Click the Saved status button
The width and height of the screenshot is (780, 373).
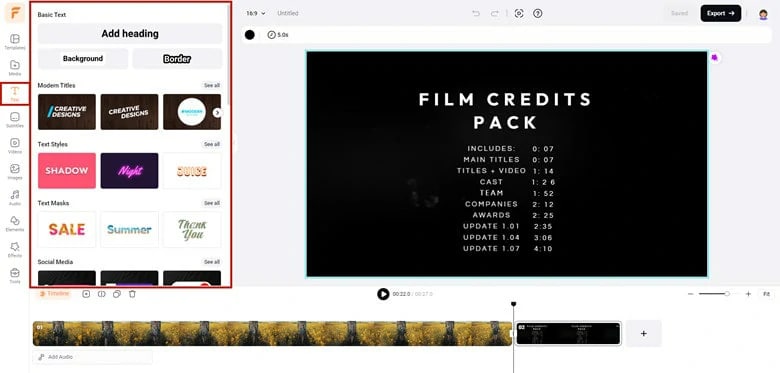(679, 13)
